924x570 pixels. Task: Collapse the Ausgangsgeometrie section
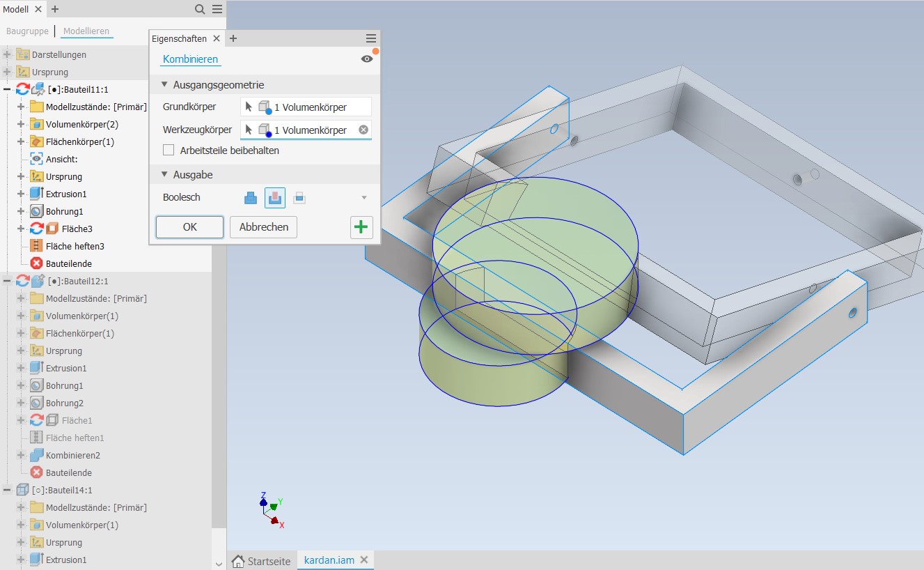coord(165,85)
